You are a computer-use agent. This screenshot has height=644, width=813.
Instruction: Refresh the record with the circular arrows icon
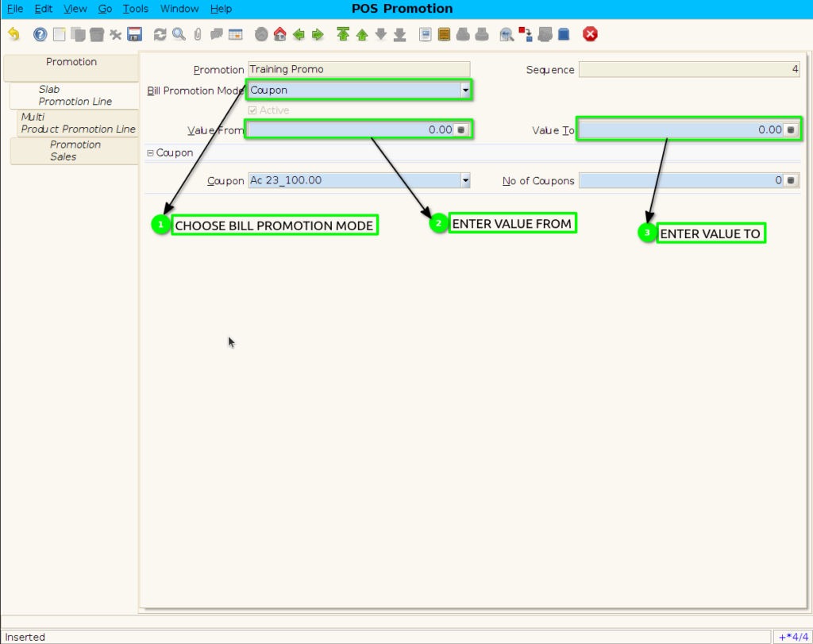[x=160, y=34]
